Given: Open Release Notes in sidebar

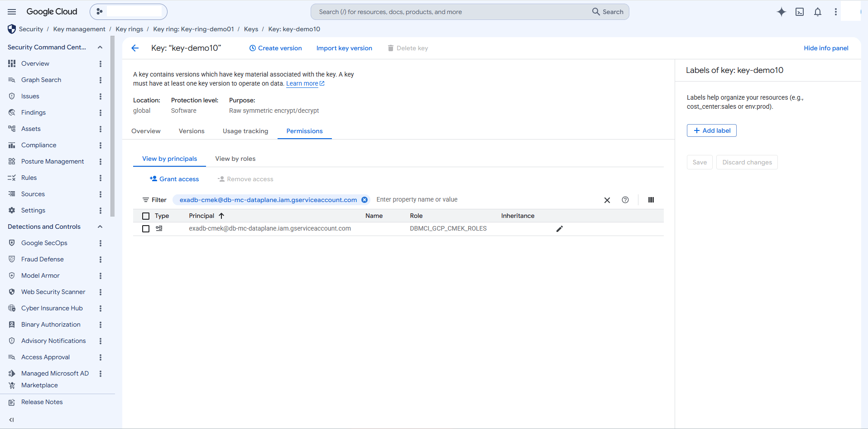Looking at the screenshot, I should (x=42, y=402).
